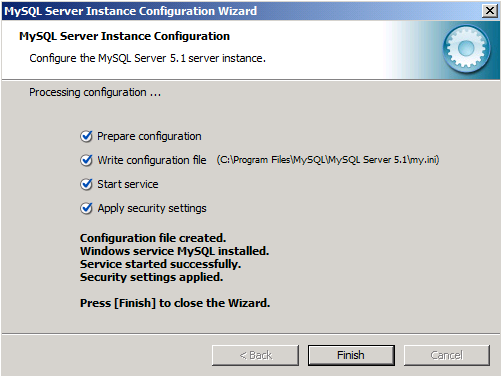Click the disabled Cancel button
501x376 pixels.
pyautogui.click(x=447, y=355)
